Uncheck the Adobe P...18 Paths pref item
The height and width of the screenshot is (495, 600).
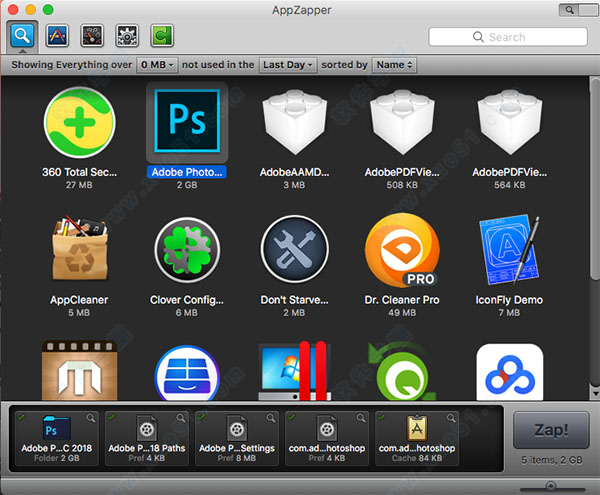[x=111, y=417]
